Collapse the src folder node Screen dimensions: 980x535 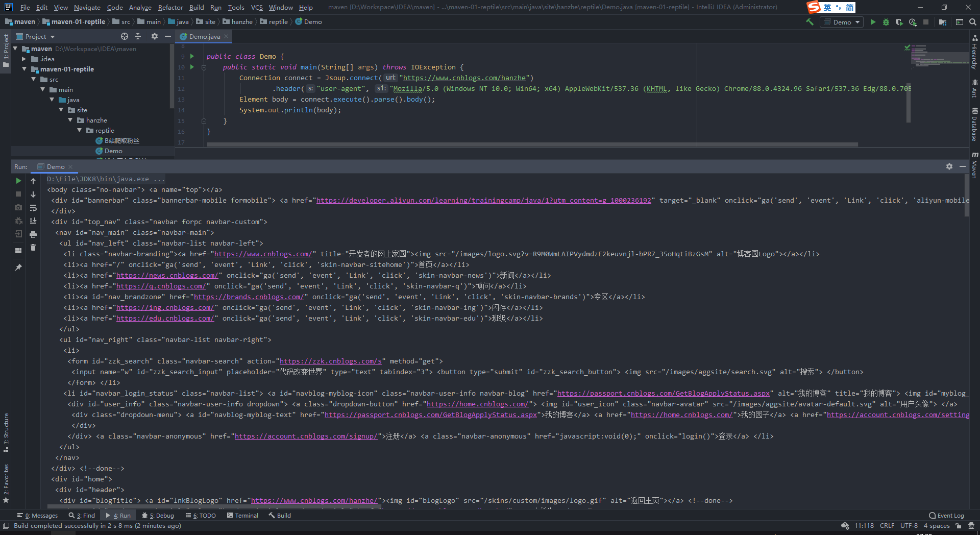pos(34,80)
